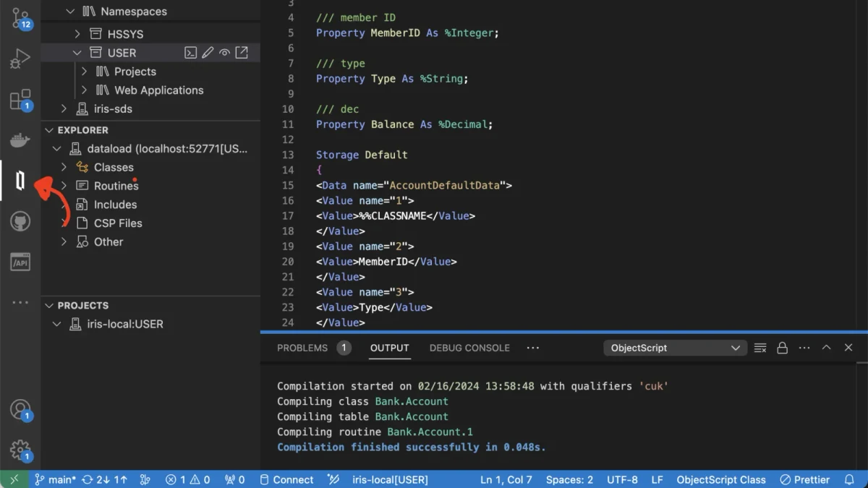Click the 'Property MemberID As %Integer;' code line
This screenshot has height=488, width=868.
click(x=407, y=33)
